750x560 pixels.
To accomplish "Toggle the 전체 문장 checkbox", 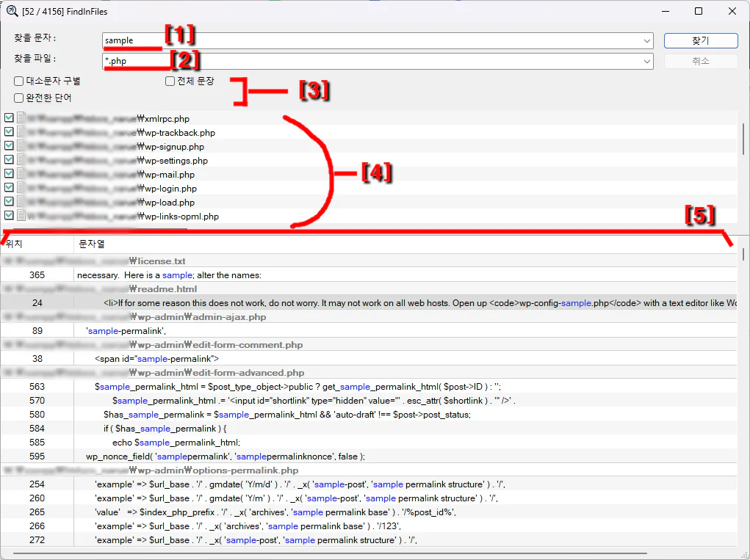I will tap(170, 81).
